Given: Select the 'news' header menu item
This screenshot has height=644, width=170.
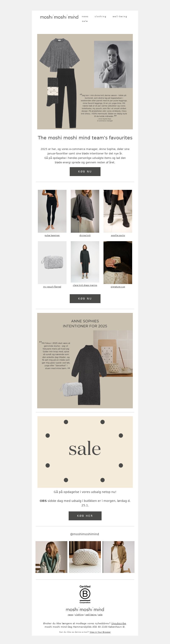Looking at the screenshot, I should 85,17.
